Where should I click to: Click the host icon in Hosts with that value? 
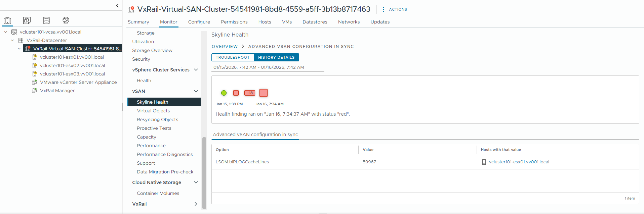click(x=484, y=162)
